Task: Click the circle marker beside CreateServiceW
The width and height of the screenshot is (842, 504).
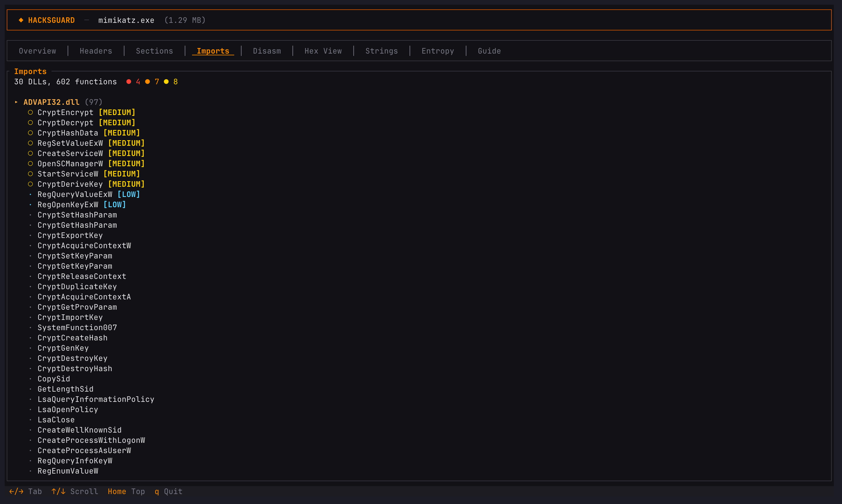Action: click(30, 153)
